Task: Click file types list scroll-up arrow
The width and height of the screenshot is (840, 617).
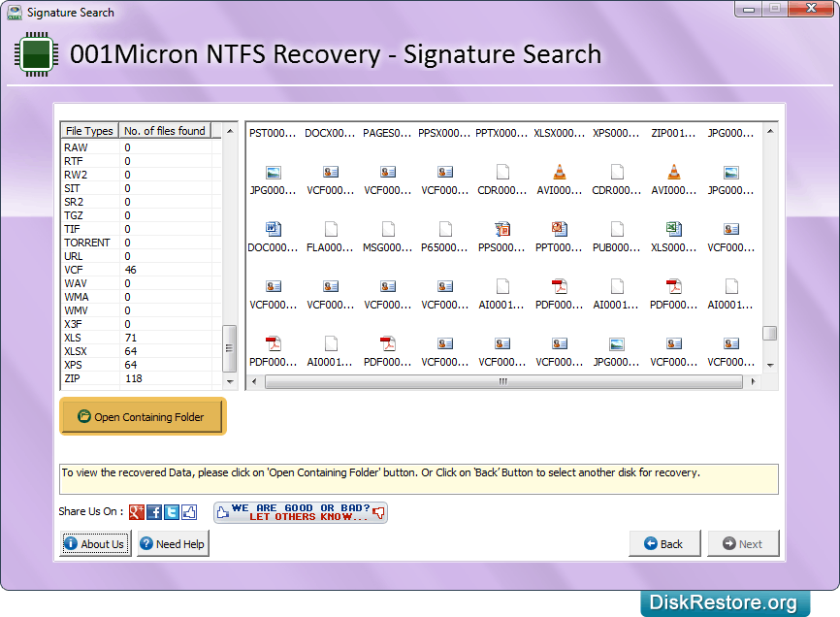Action: pyautogui.click(x=230, y=131)
